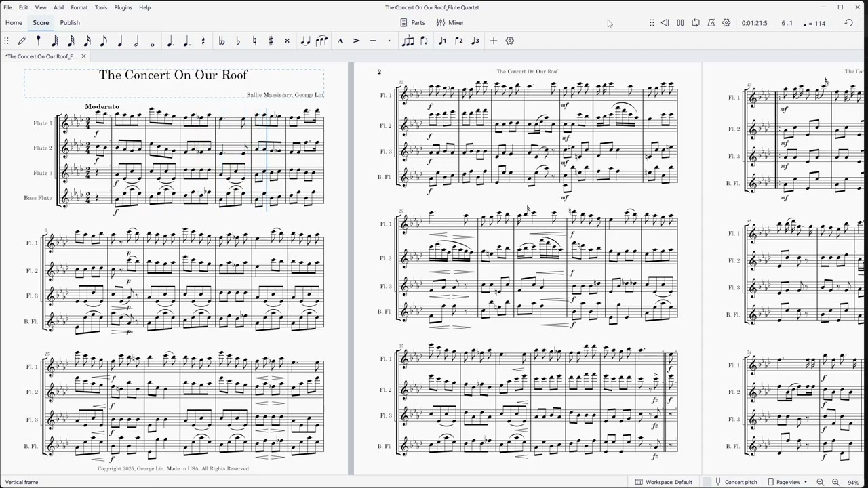Click the undo arrow

(848, 23)
